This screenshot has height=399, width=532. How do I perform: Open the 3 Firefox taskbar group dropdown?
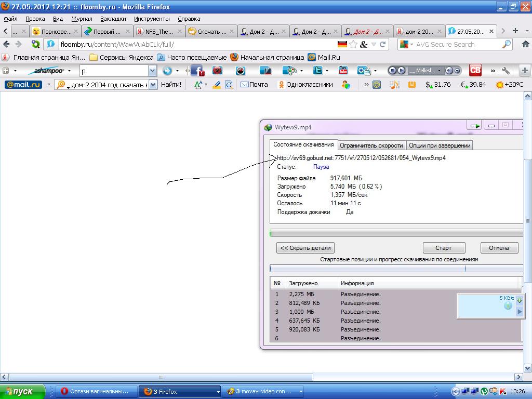point(218,392)
